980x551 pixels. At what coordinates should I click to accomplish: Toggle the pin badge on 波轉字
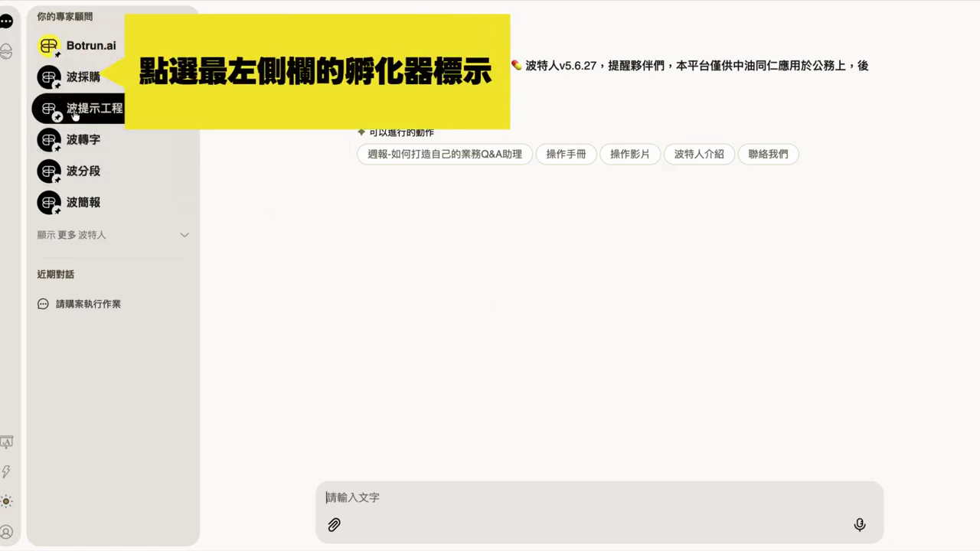[x=57, y=148]
